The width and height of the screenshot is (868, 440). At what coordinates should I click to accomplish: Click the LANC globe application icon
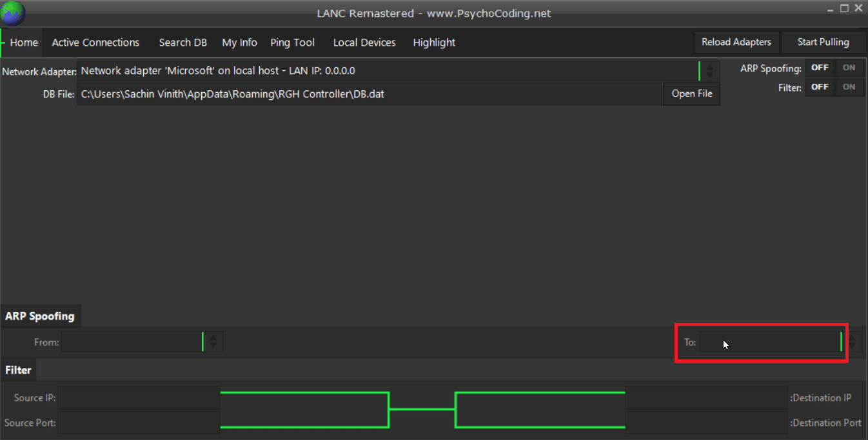13,13
